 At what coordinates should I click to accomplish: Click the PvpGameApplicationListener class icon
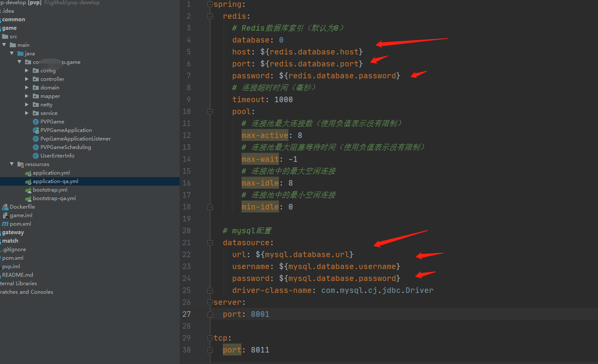(36, 139)
